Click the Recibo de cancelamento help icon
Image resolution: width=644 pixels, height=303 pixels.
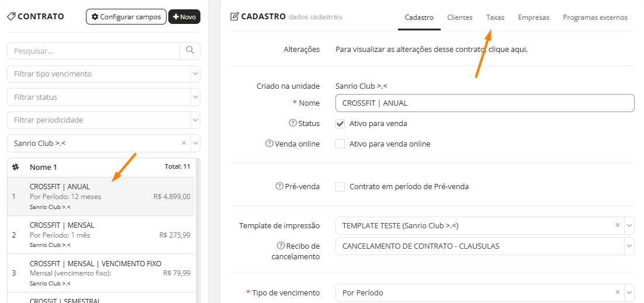[281, 246]
